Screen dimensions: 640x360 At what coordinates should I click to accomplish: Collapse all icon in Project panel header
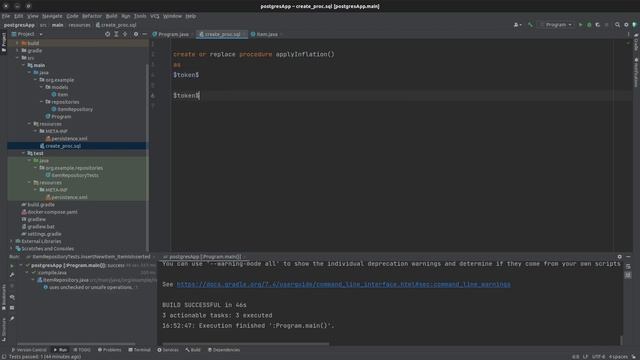[125, 34]
